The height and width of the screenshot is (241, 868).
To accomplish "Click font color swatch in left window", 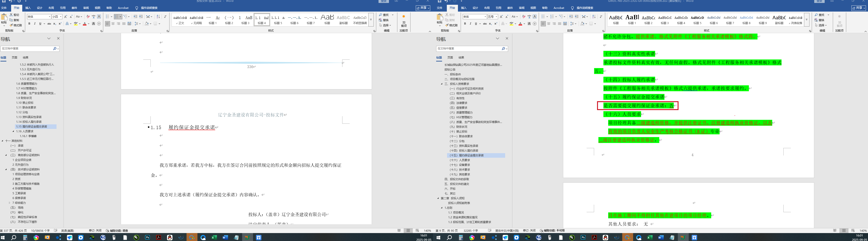I will coord(85,24).
